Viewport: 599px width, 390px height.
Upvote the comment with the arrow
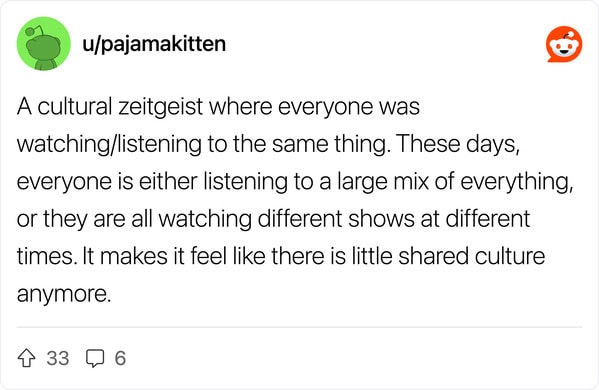point(26,358)
